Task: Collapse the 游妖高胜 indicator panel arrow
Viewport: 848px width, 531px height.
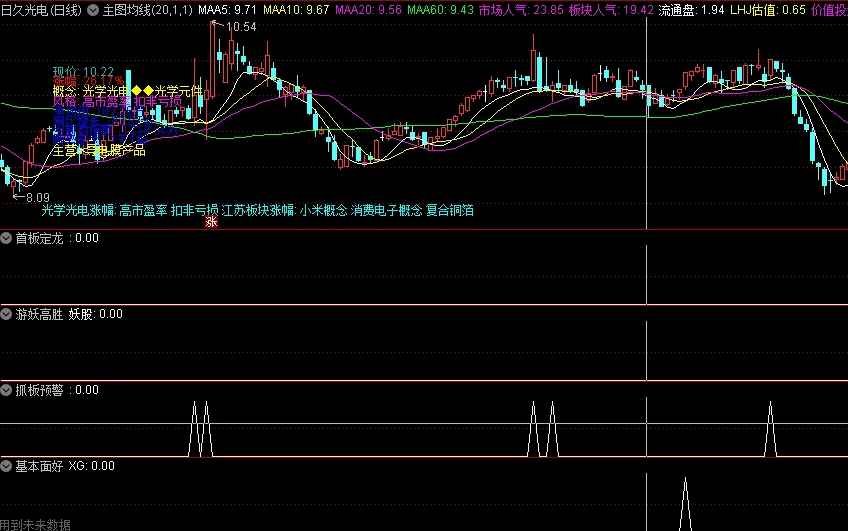Action: tap(6, 314)
